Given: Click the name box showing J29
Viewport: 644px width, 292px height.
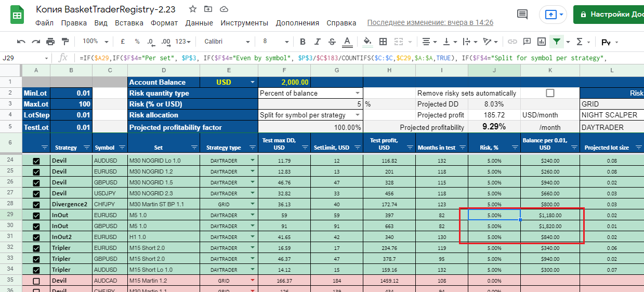Looking at the screenshot, I should tap(26, 58).
